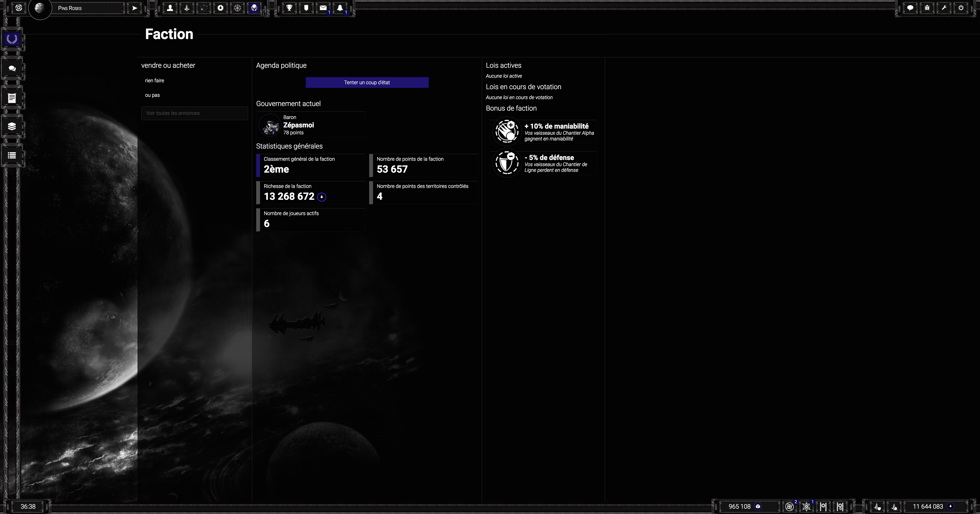Open the fleet ship icon in top bar

(187, 8)
